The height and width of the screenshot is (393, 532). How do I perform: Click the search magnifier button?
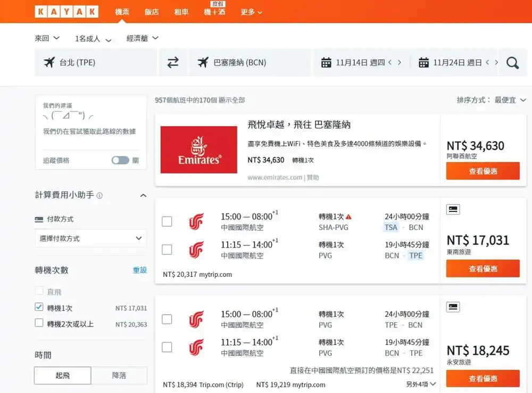(512, 62)
